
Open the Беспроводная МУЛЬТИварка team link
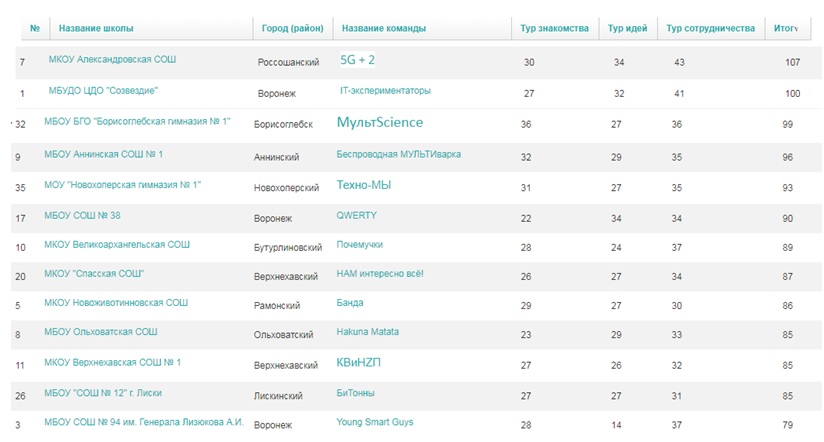[398, 154]
